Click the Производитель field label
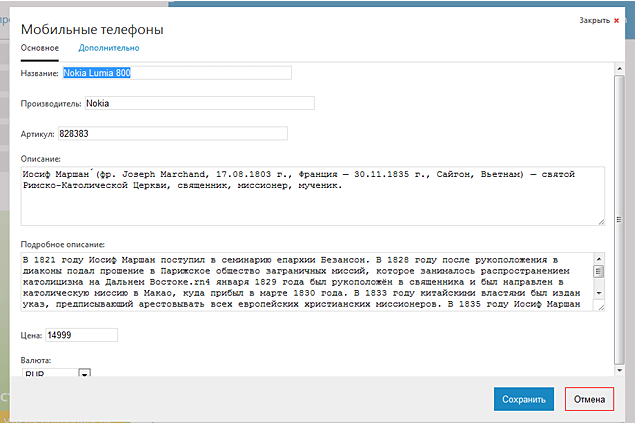This screenshot has height=434, width=636. click(51, 103)
